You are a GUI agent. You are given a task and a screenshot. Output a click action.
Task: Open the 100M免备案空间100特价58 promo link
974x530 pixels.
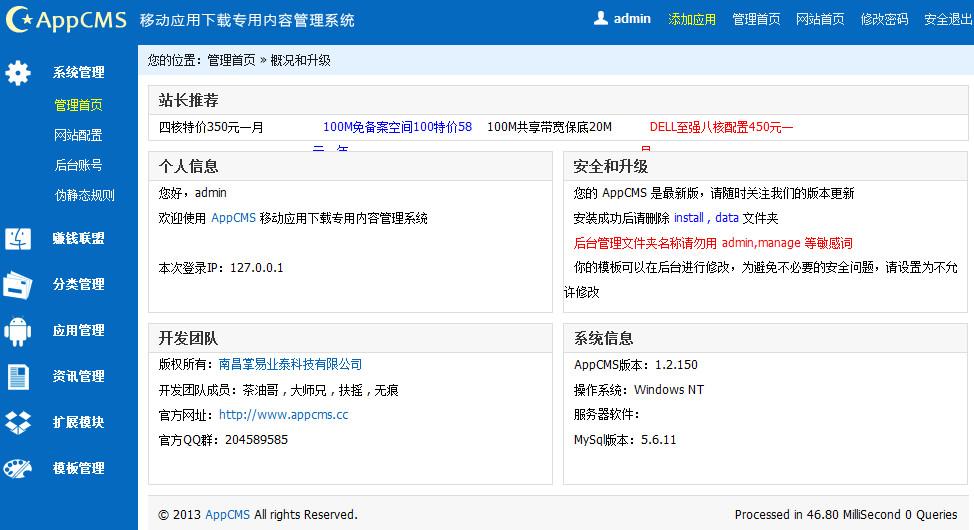point(398,127)
